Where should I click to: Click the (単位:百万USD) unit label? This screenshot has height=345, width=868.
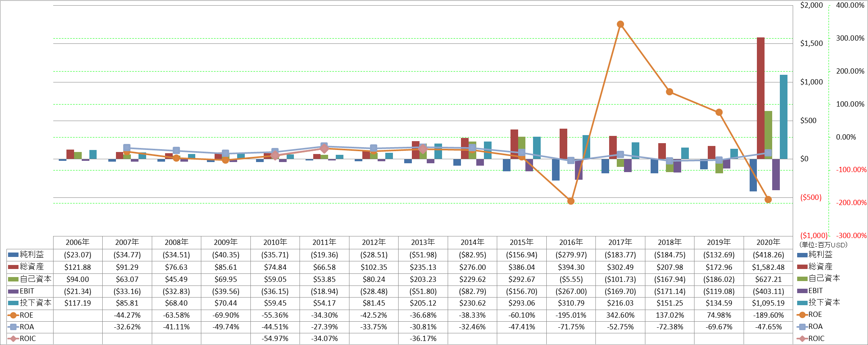click(823, 245)
